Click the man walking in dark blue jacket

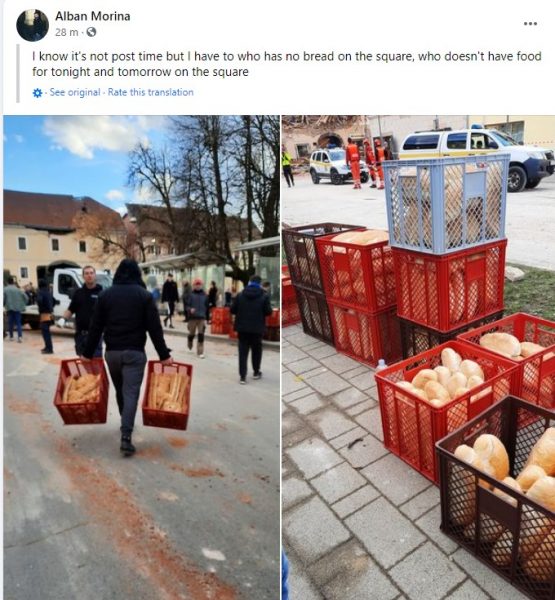pos(250,329)
